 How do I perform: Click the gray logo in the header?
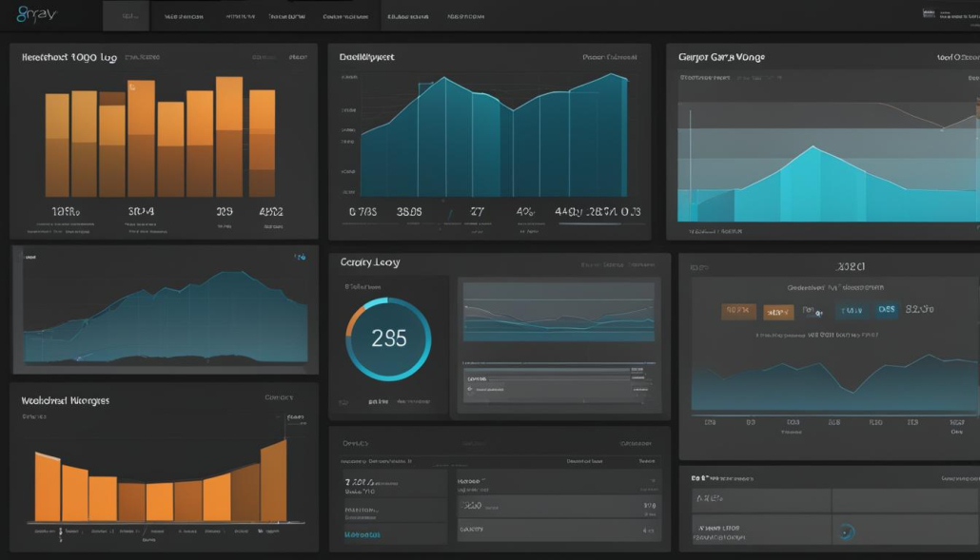(36, 13)
